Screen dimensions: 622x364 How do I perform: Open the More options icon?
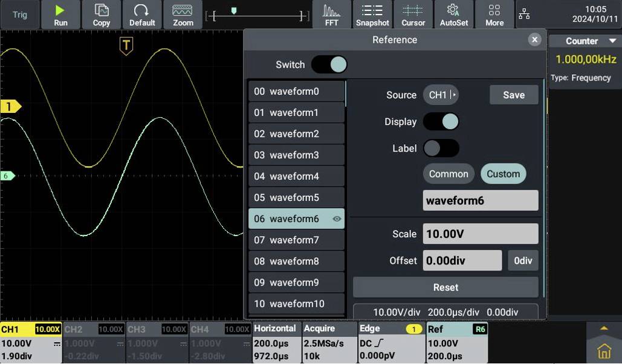[494, 14]
